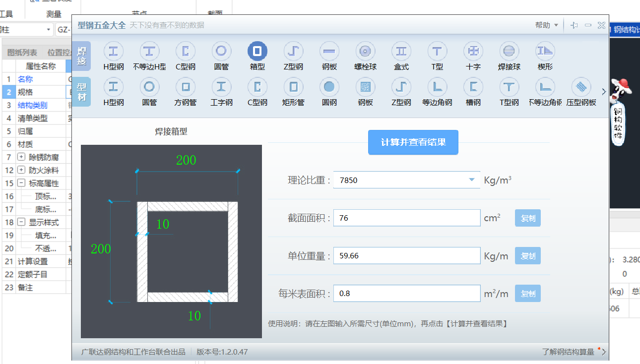Choose welded Z型钢 icon
Screen dimensions: 640x364
tap(293, 51)
